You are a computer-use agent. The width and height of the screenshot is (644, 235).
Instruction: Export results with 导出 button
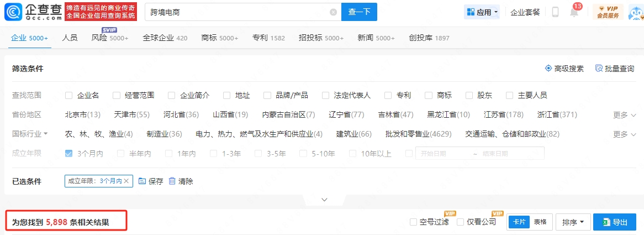click(x=615, y=222)
